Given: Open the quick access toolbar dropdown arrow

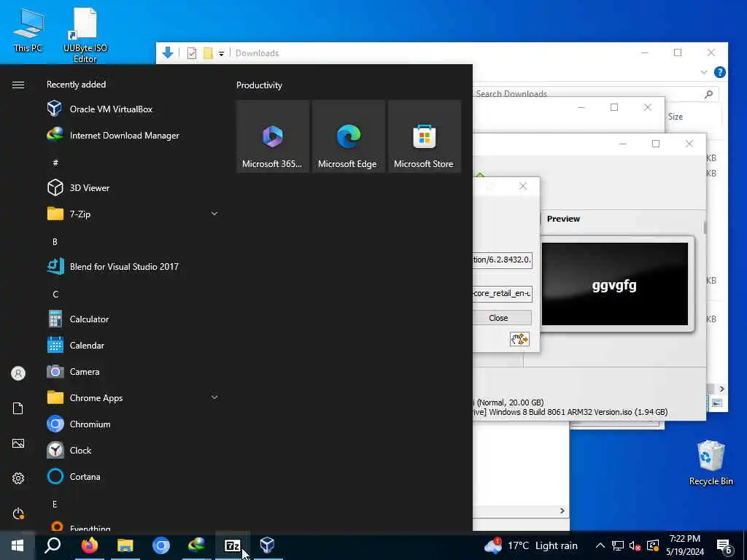Looking at the screenshot, I should 221,53.
